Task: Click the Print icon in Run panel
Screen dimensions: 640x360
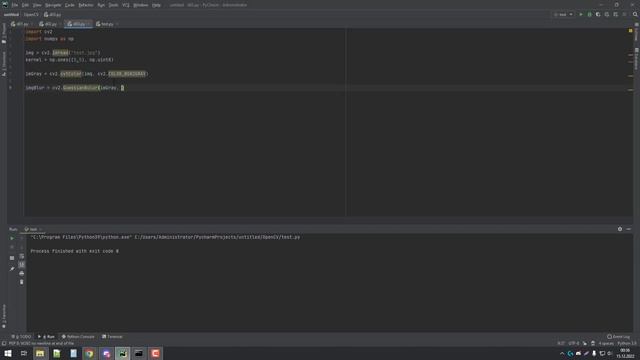Action: click(x=22, y=273)
